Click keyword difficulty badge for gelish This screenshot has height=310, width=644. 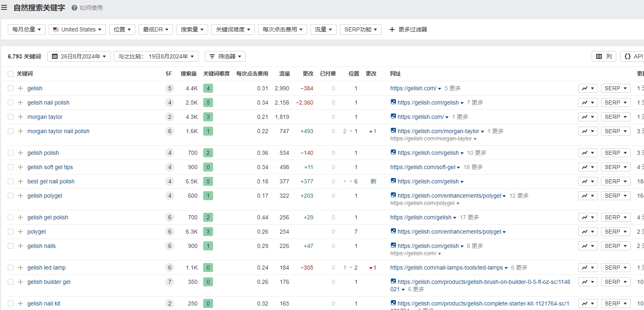click(x=208, y=88)
